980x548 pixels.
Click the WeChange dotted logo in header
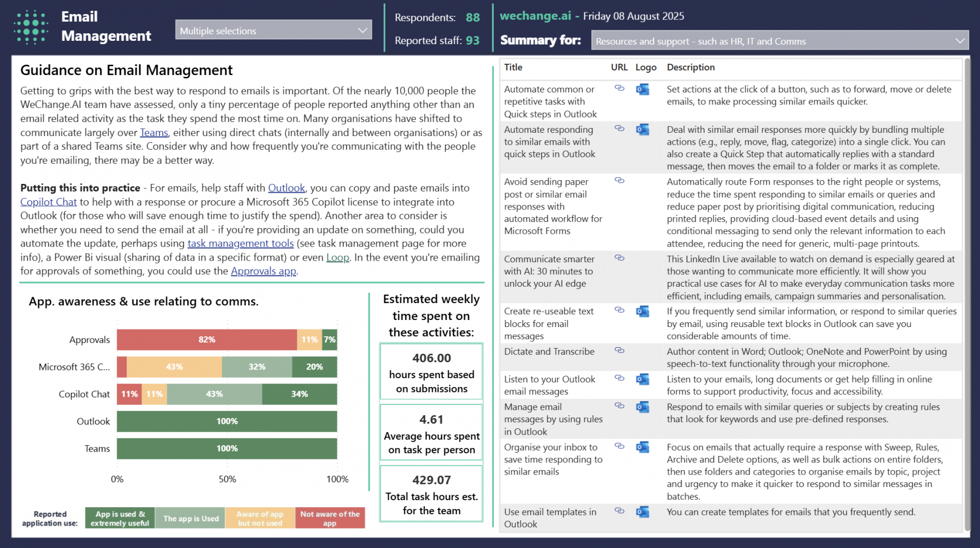(31, 27)
